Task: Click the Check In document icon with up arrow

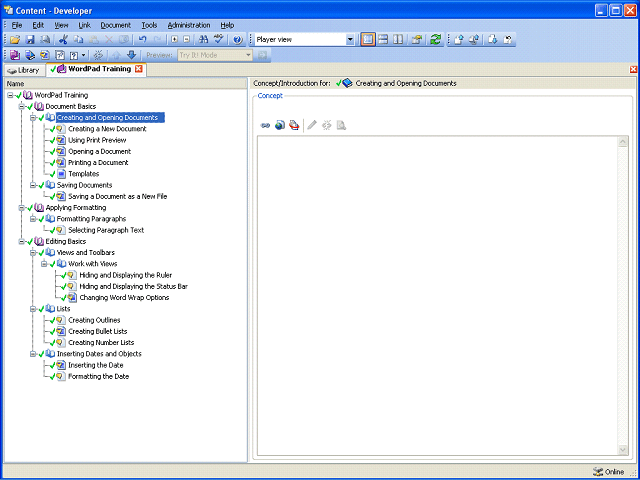Action: [459, 40]
